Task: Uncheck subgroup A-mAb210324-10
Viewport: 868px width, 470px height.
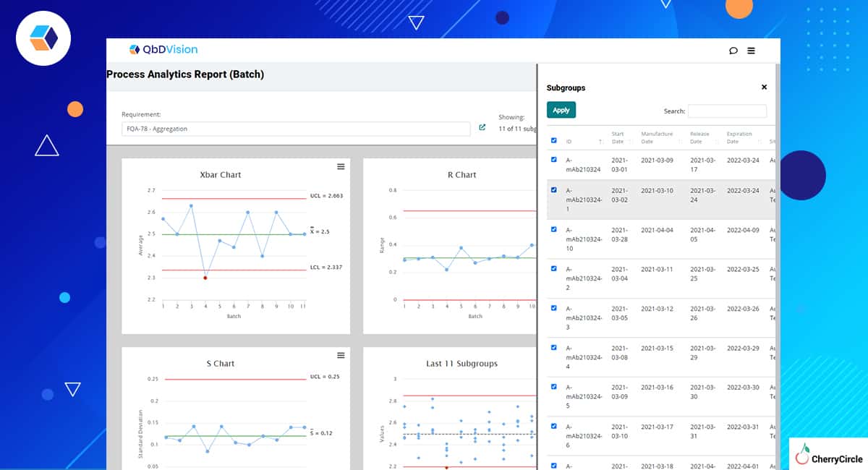Action: (x=554, y=229)
